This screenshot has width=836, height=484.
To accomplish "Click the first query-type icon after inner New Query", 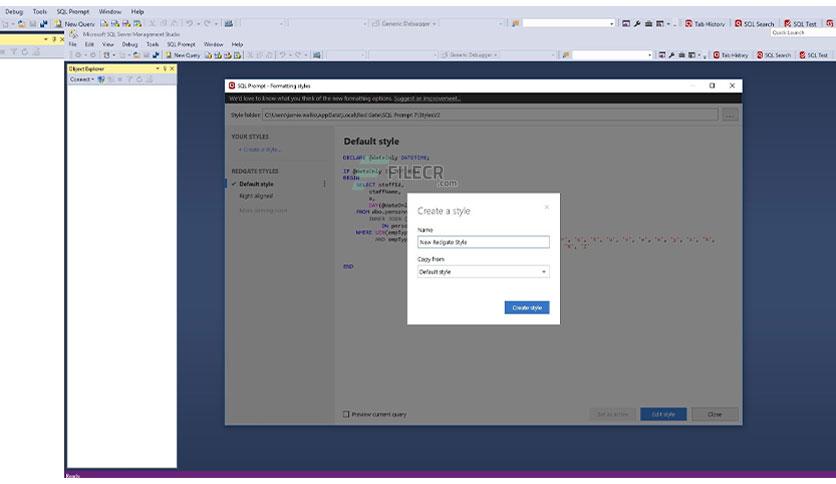I will 208,55.
